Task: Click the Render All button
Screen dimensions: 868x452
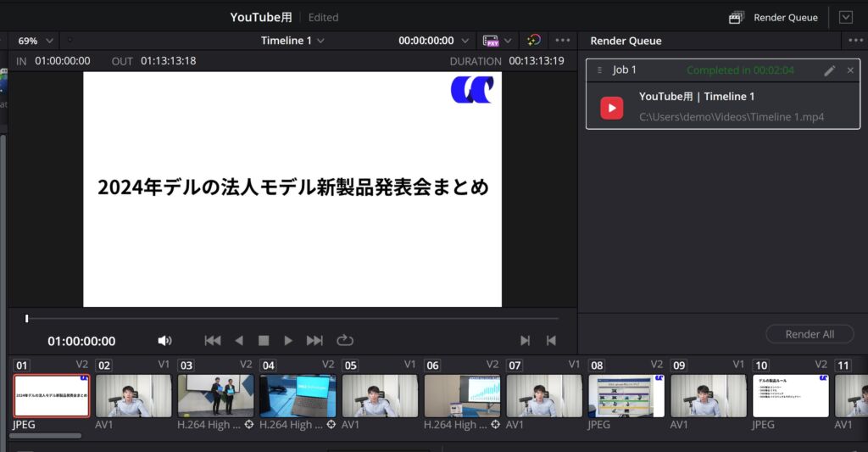Action: pyautogui.click(x=810, y=334)
